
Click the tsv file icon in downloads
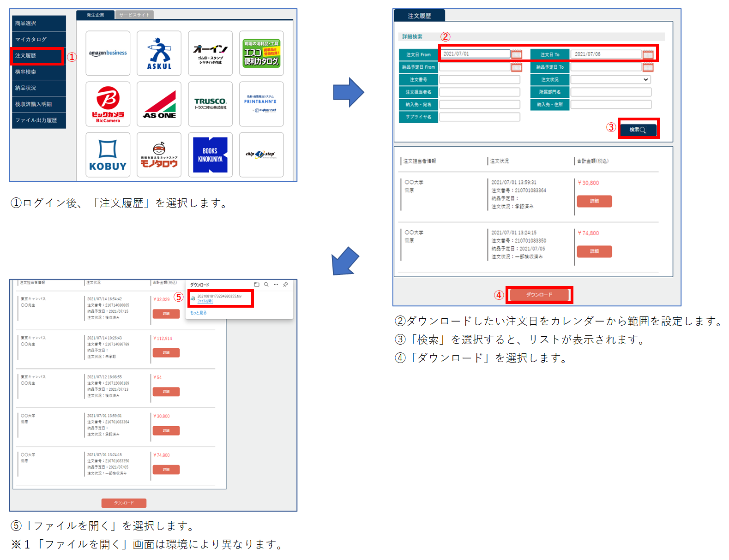tap(193, 298)
